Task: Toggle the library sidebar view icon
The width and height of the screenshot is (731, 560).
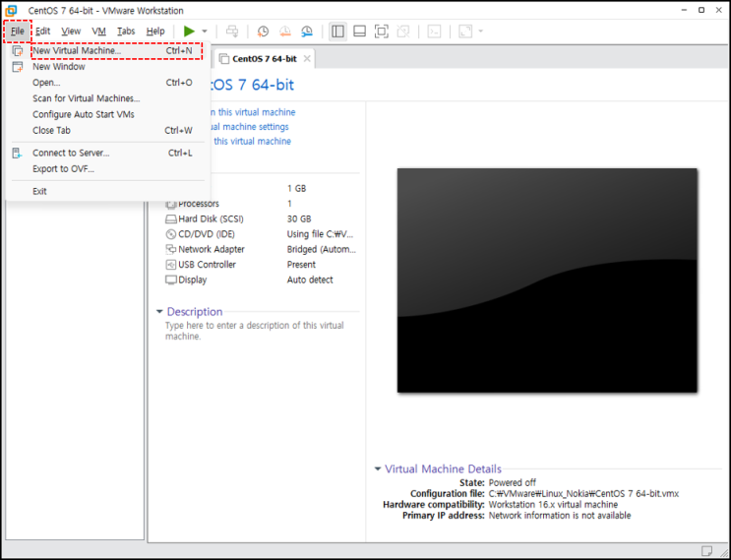Action: tap(337, 31)
